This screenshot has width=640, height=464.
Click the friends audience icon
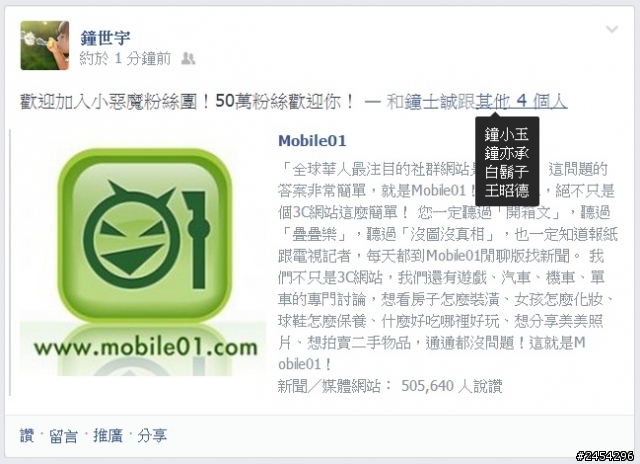pyautogui.click(x=188, y=59)
